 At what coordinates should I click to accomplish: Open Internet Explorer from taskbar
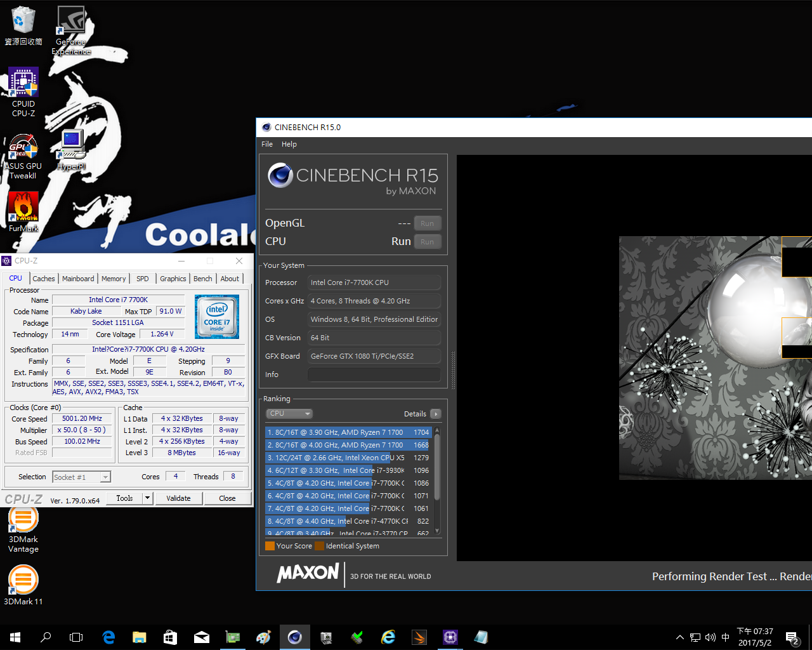click(388, 637)
